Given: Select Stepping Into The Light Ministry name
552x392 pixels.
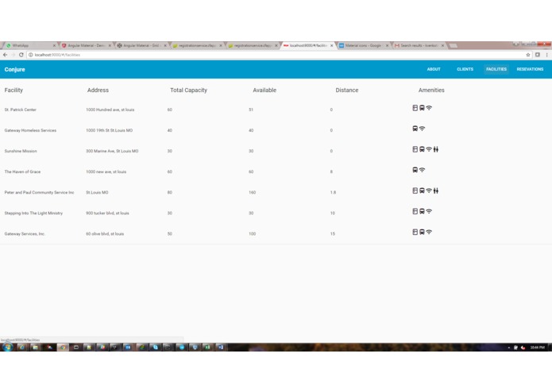Looking at the screenshot, I should click(33, 213).
